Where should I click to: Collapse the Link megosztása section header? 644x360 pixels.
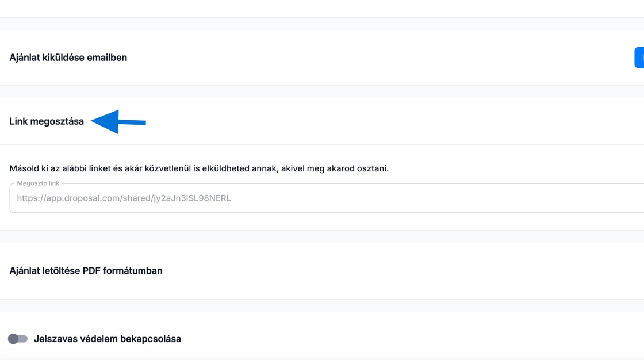[x=47, y=121]
